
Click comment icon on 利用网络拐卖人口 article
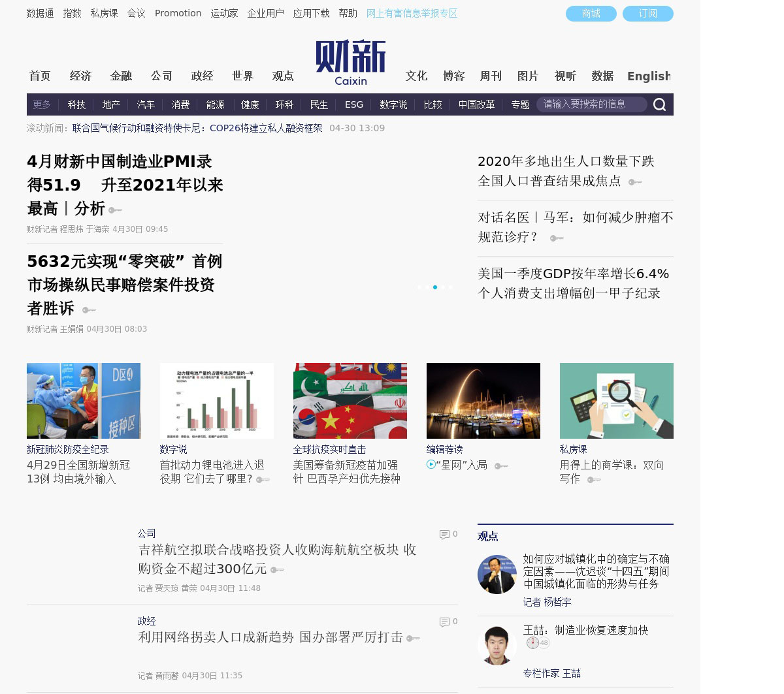pyautogui.click(x=444, y=622)
